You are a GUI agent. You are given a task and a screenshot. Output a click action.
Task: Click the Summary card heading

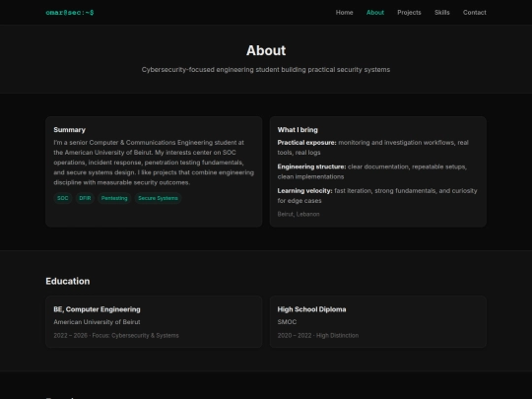click(x=70, y=130)
